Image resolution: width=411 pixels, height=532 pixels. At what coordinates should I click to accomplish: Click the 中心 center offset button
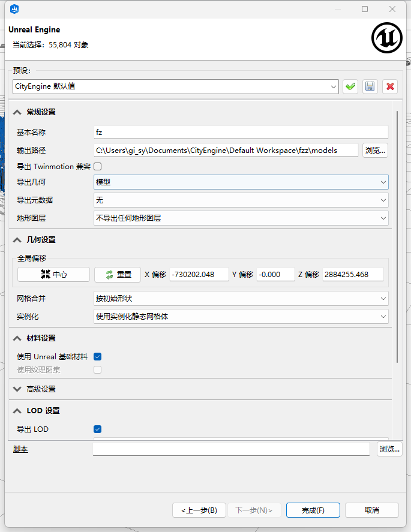(53, 274)
